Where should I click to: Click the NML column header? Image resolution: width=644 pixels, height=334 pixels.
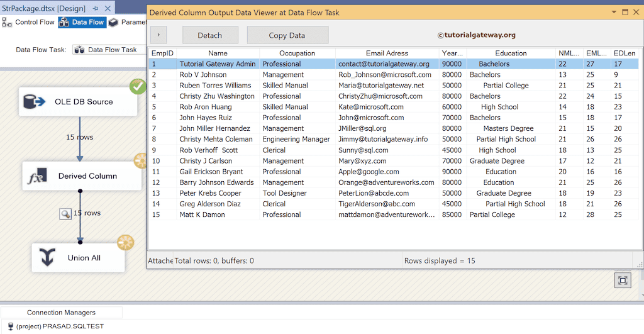[569, 53]
